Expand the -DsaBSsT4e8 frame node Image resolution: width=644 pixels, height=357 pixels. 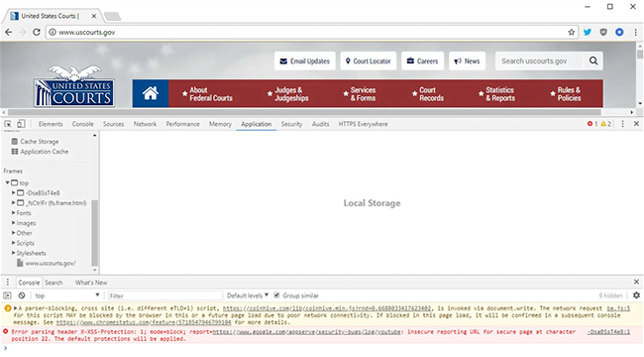[x=13, y=192]
